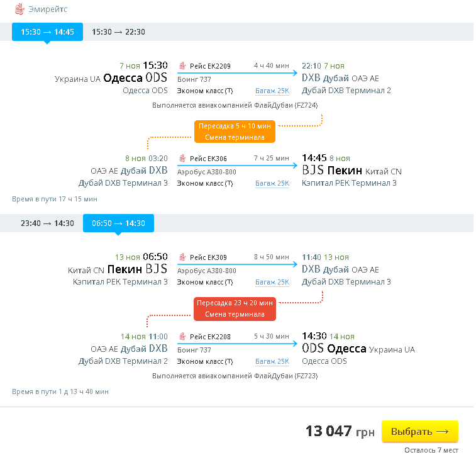Click orange Пересадка 5 ч 10 мин badge
Screen dimensions: 476x462
click(x=235, y=132)
